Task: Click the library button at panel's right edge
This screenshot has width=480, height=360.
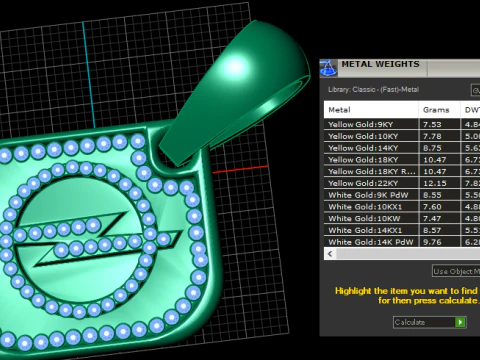Action: (x=475, y=90)
